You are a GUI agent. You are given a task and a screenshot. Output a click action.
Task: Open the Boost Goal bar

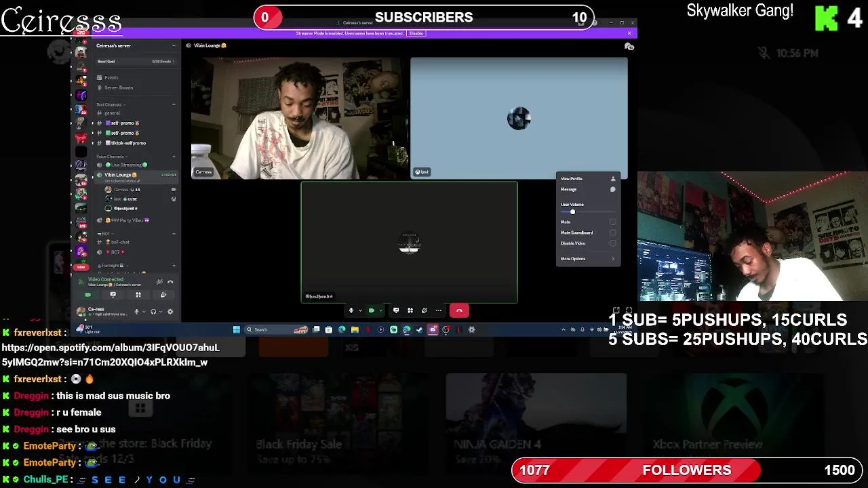pos(135,61)
